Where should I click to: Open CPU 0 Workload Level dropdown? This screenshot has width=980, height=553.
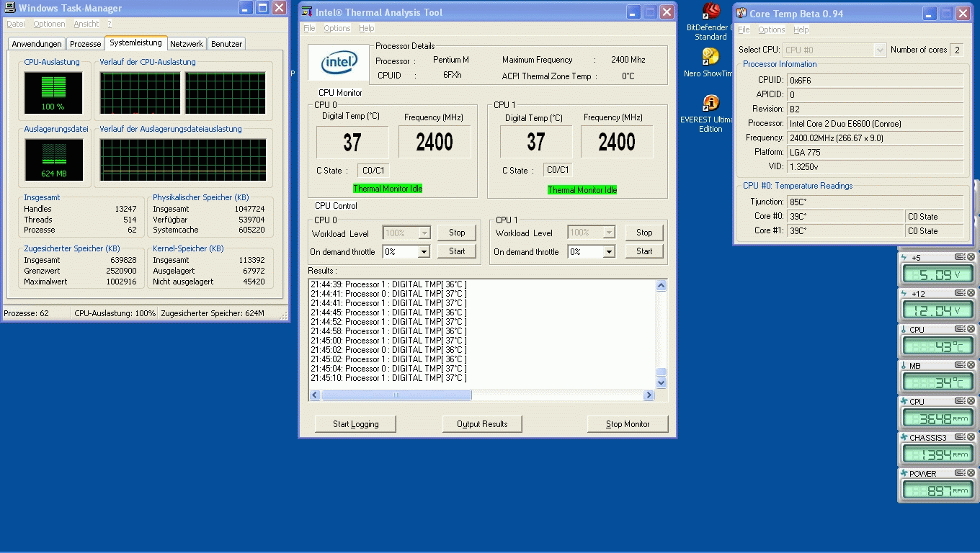424,233
